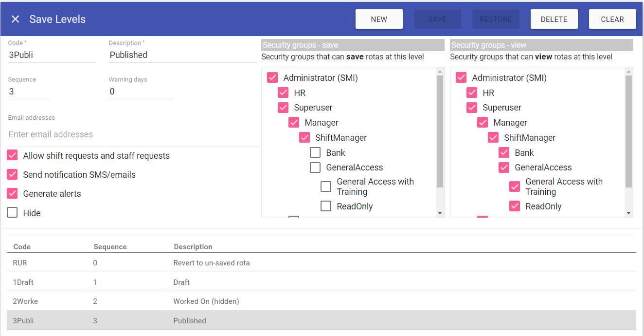The width and height of the screenshot is (644, 336).
Task: Click the NEW button
Action: pos(379,19)
